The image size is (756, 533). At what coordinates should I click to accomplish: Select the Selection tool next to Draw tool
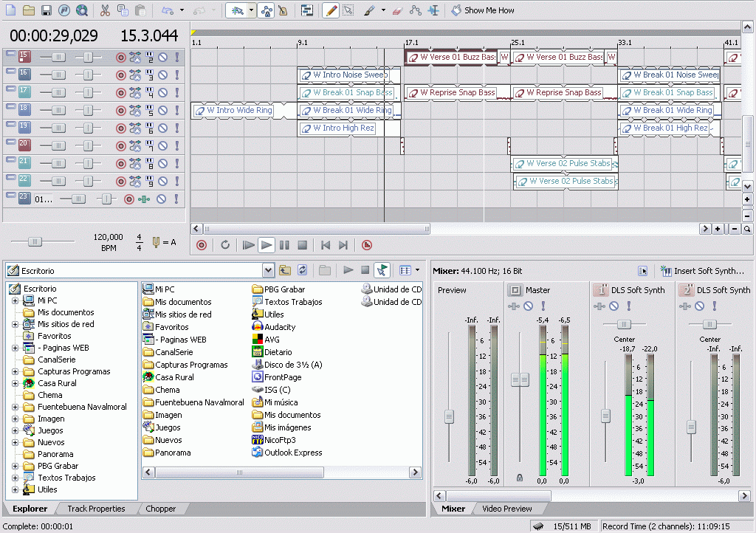[x=348, y=10]
